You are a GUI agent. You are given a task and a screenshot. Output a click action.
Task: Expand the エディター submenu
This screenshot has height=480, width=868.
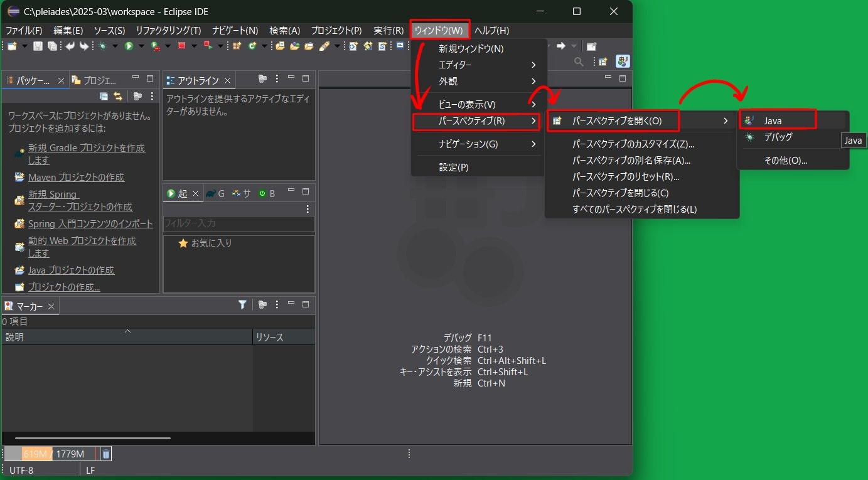coord(480,65)
